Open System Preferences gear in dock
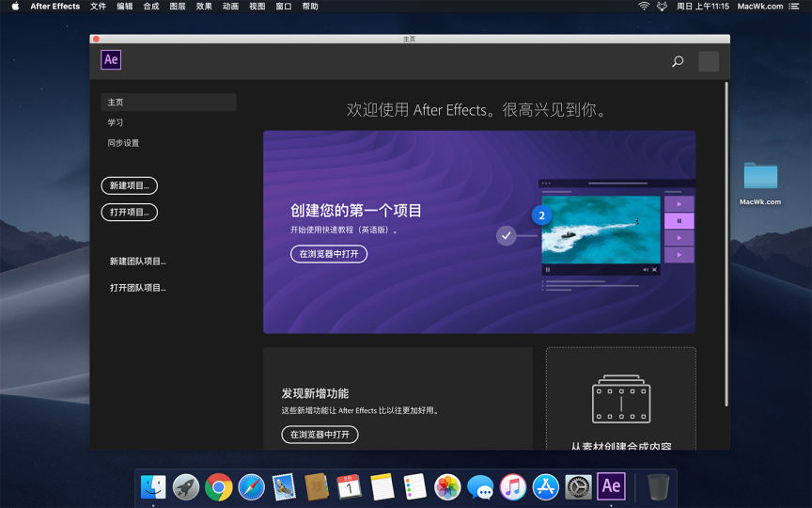This screenshot has width=812, height=508. pyautogui.click(x=578, y=486)
